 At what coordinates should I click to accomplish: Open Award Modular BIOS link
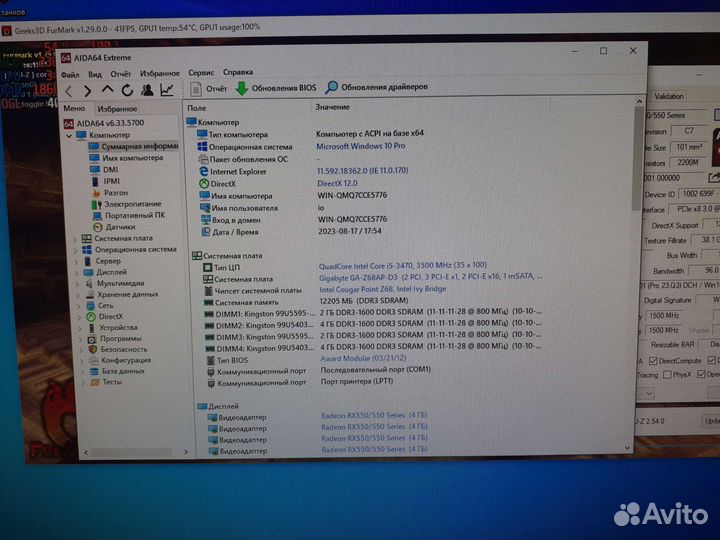tap(363, 358)
